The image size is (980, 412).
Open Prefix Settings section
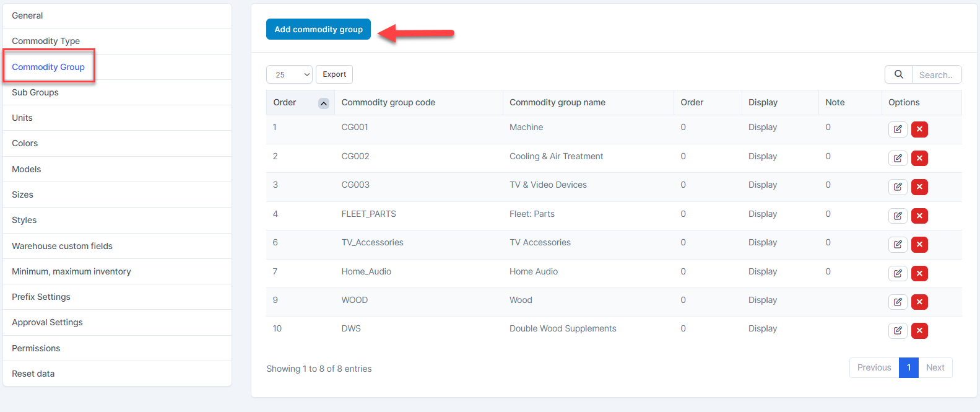[x=118, y=297]
